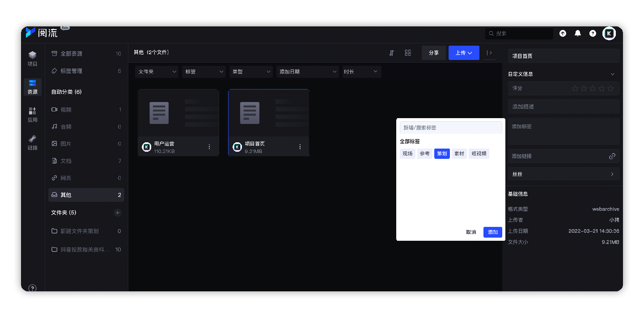This screenshot has height=324, width=644.
Task: Focus the 新增/搜索标签 input
Action: (451, 128)
